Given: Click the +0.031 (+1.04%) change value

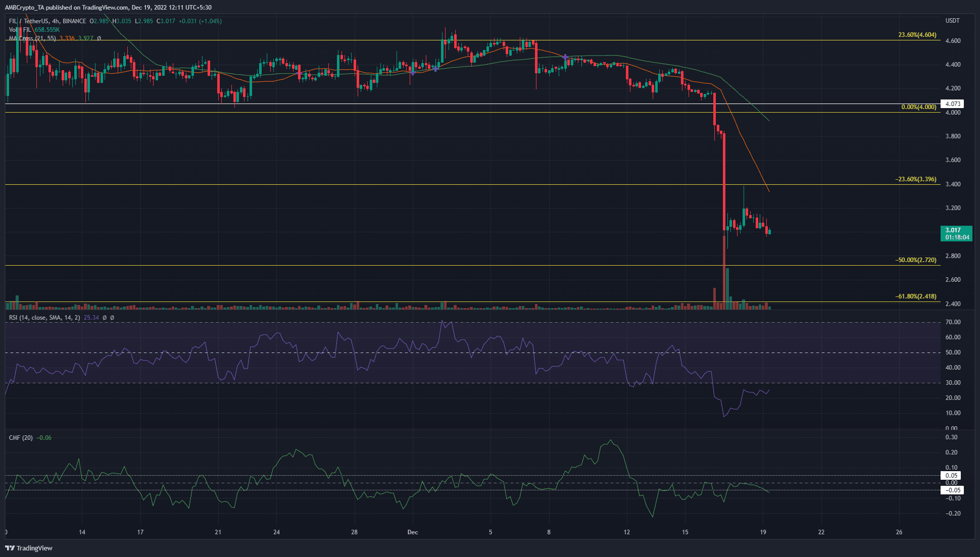Looking at the screenshot, I should click(x=200, y=21).
